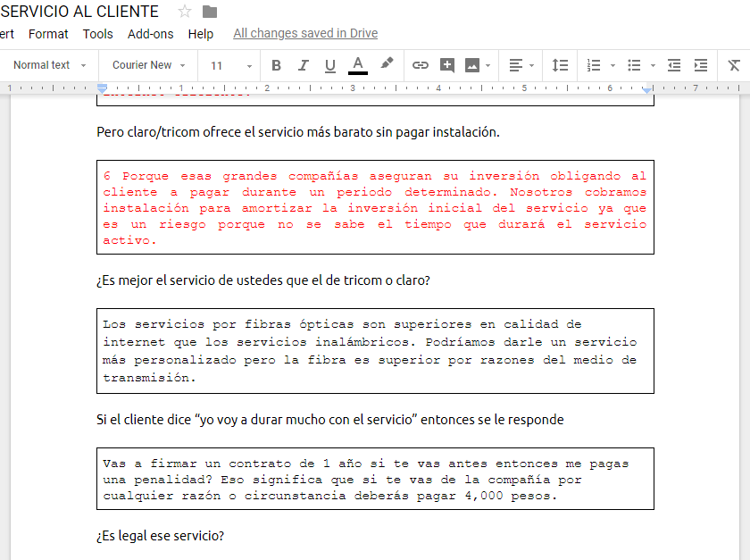750x560 pixels.
Task: Open the Add-ons menu
Action: click(150, 34)
